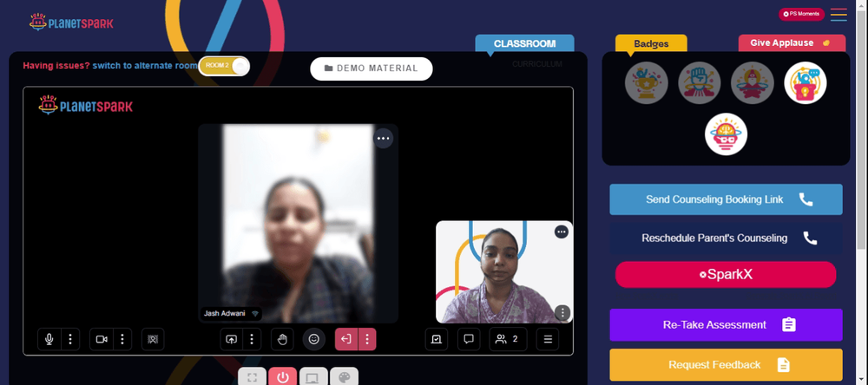
Task: Start screen sharing with the share icon
Action: click(x=232, y=339)
